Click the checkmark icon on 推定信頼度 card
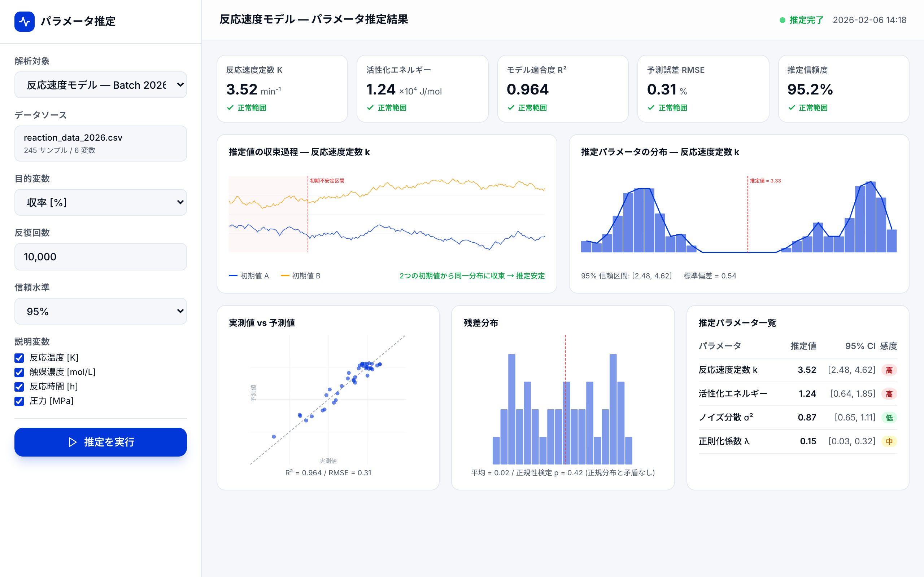 click(x=792, y=108)
